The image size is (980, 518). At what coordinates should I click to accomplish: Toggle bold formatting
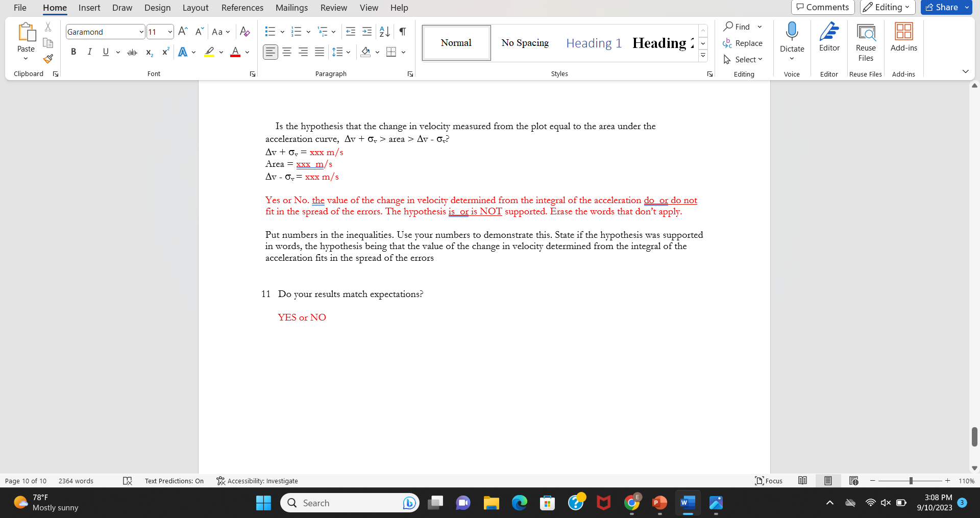coord(73,52)
